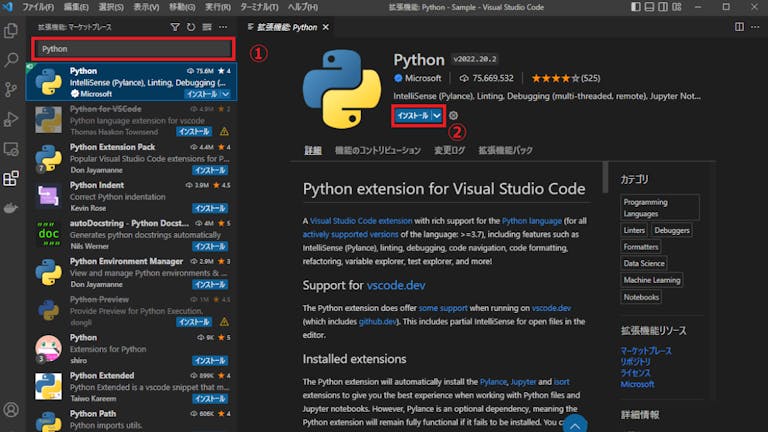Viewport: 768px width, 432px height.
Task: Click warning icon on Python Preview
Action: point(224,322)
